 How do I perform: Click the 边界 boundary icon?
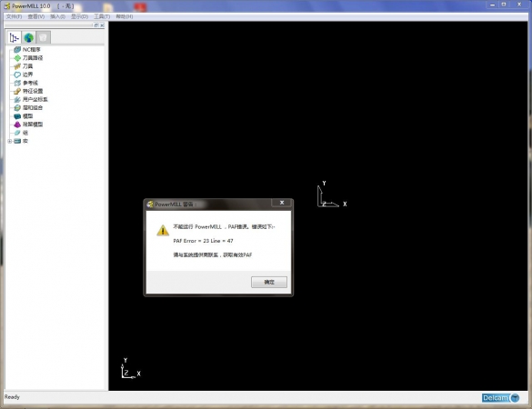point(17,75)
